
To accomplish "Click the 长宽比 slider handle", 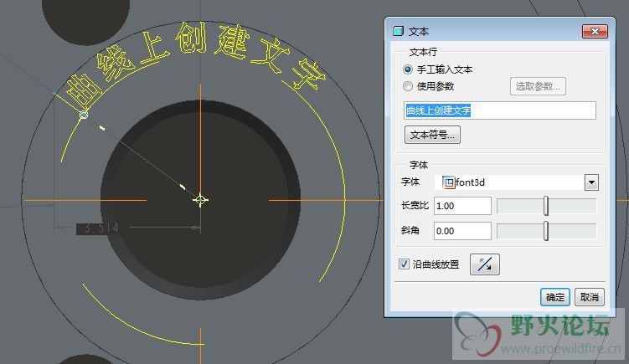I will pyautogui.click(x=546, y=206).
